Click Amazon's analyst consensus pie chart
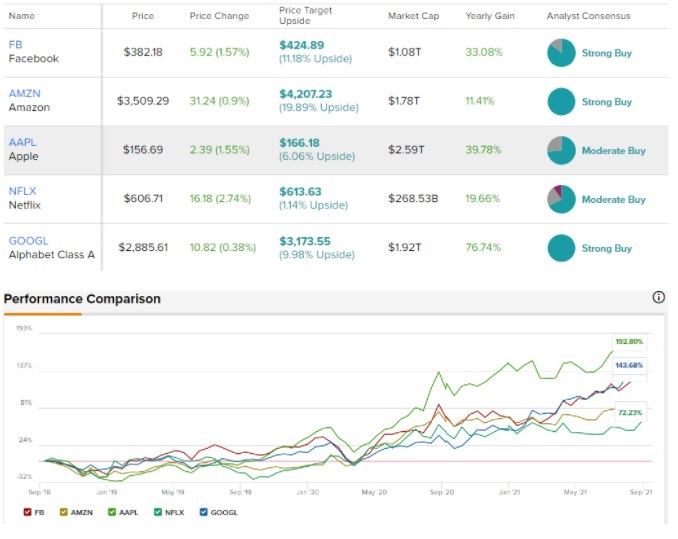This screenshot has width=678, height=539. tap(561, 102)
